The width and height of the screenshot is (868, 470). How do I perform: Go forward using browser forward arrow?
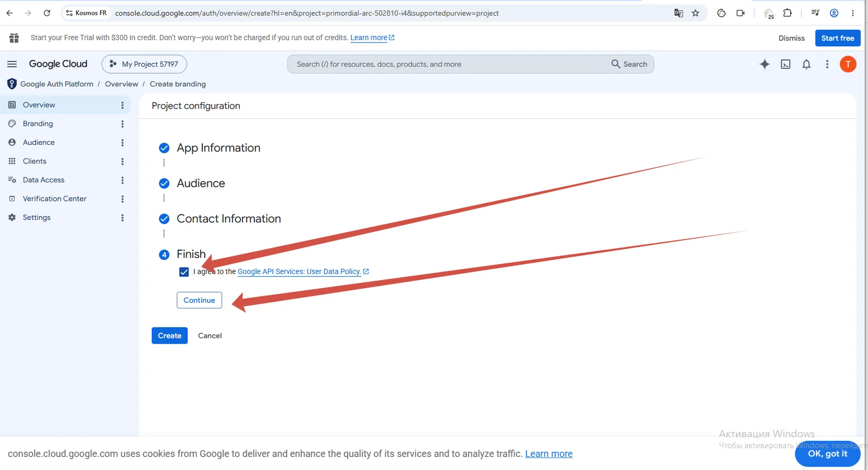click(28, 13)
